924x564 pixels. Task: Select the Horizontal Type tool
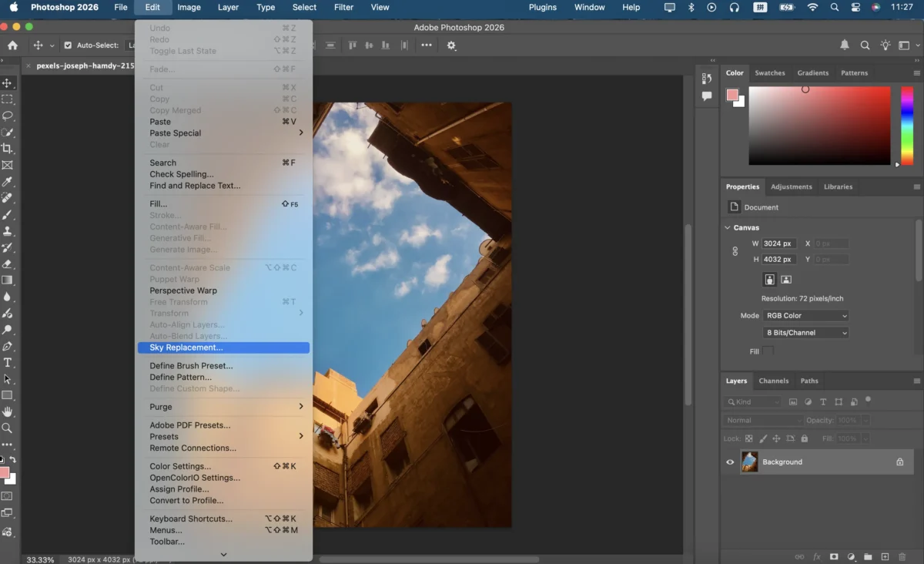coord(8,362)
